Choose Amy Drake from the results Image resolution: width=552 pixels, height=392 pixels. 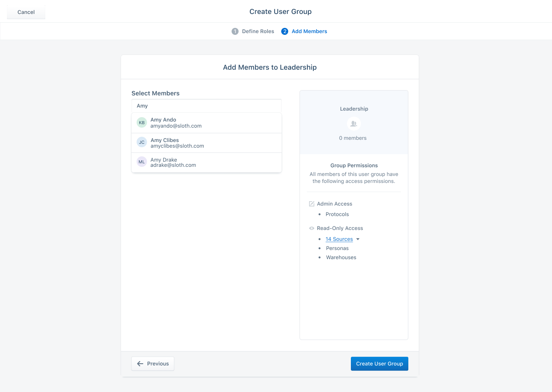pyautogui.click(x=206, y=162)
